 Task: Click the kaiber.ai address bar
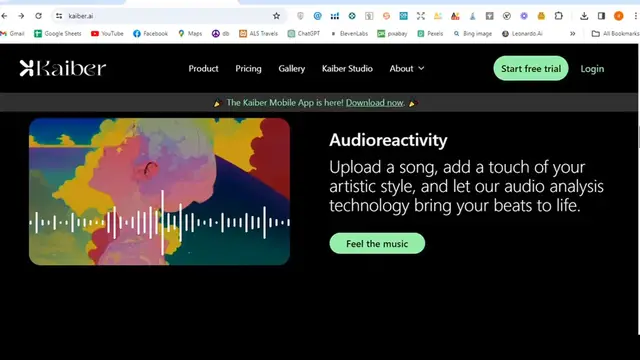[x=169, y=16]
